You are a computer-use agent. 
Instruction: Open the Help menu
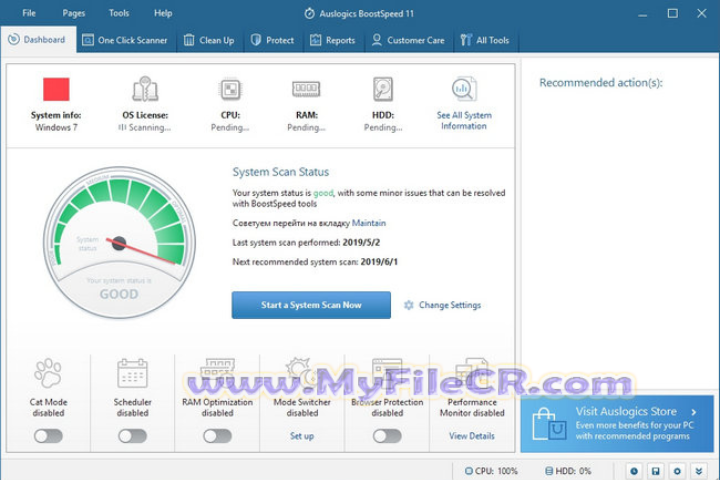click(163, 13)
